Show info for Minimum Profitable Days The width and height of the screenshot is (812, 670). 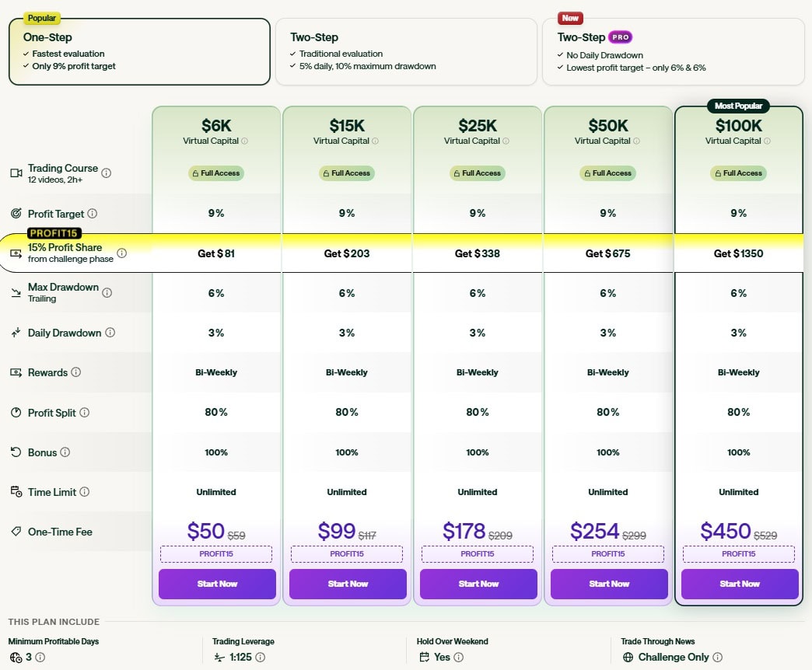coord(40,657)
